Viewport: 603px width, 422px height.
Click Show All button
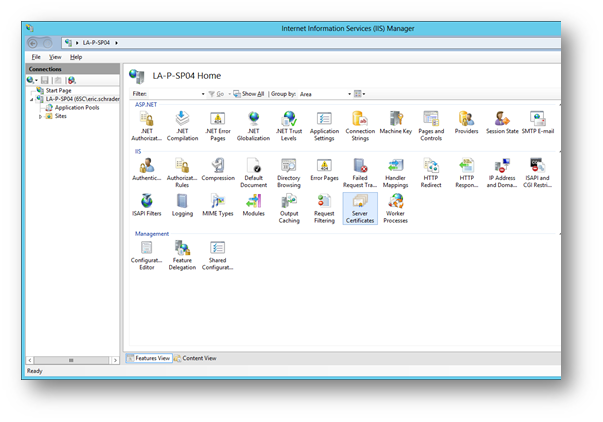[x=249, y=94]
